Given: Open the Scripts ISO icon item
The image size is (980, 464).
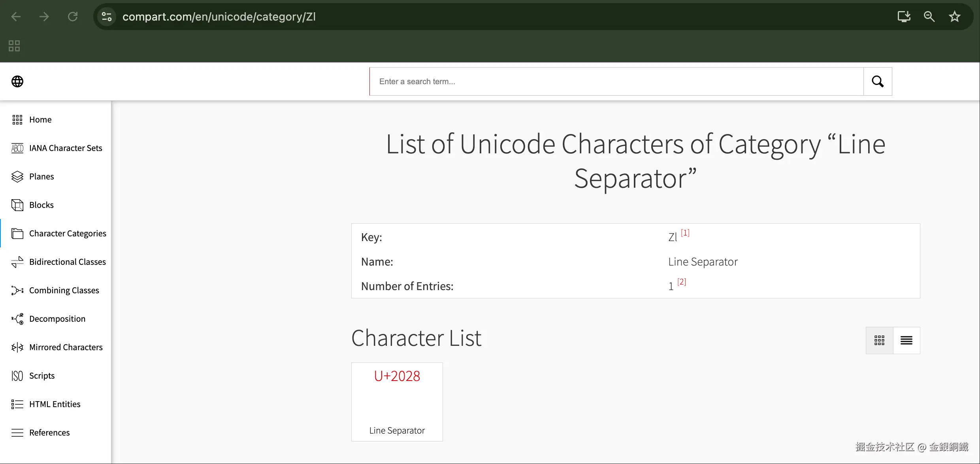Looking at the screenshot, I should click(17, 375).
